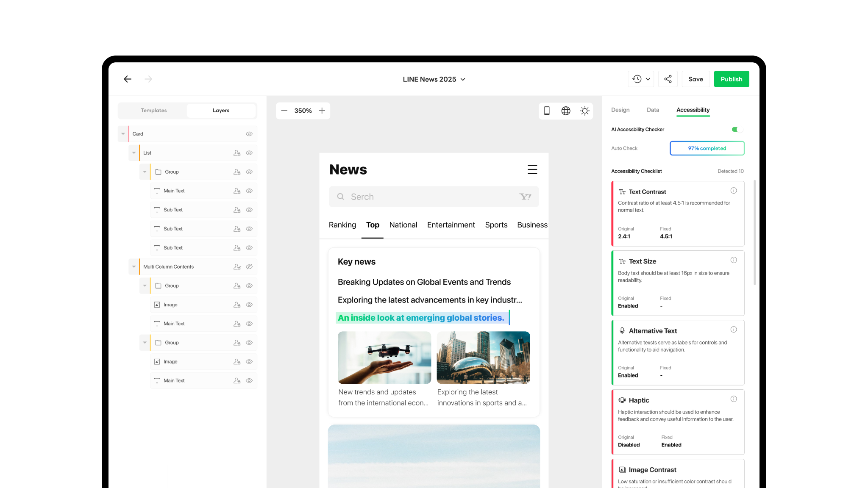This screenshot has height=488, width=868.
Task: Toggle visibility of second Image layer
Action: click(249, 362)
